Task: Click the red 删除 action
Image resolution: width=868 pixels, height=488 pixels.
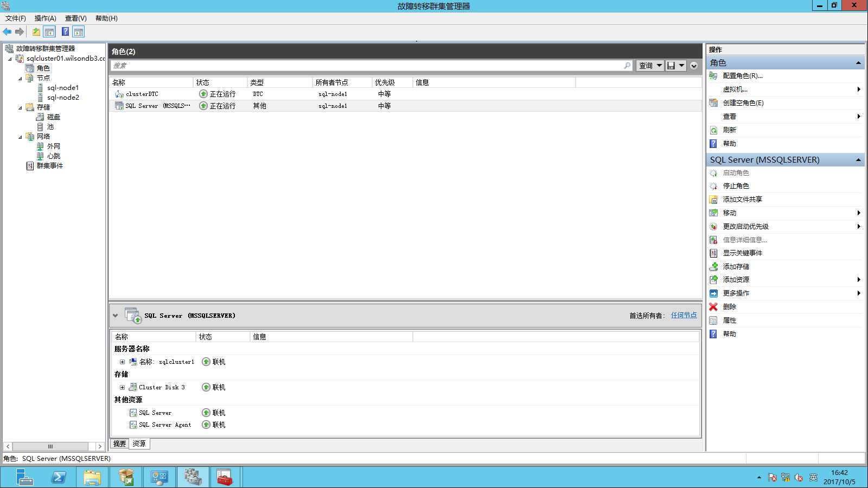Action: click(x=729, y=307)
